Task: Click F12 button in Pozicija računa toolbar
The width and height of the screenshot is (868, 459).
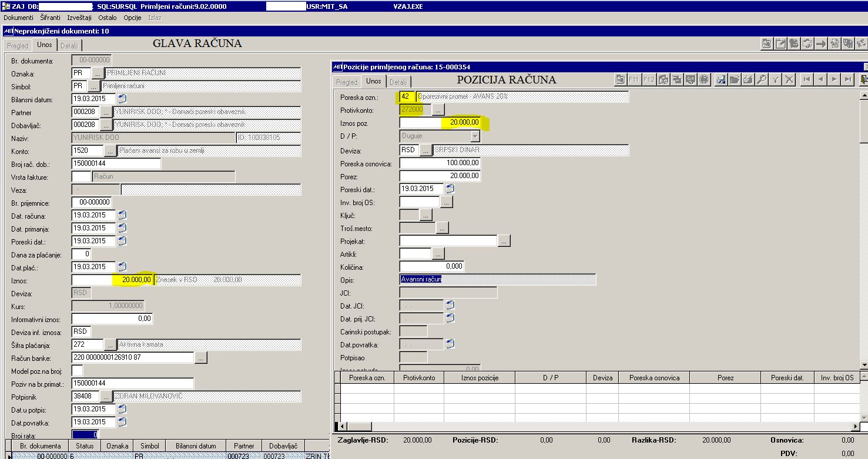Action: click(x=649, y=80)
